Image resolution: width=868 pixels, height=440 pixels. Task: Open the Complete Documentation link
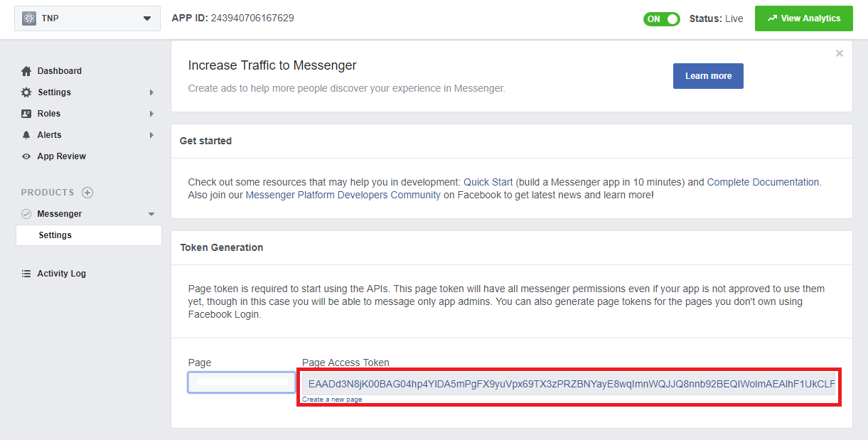click(x=763, y=182)
